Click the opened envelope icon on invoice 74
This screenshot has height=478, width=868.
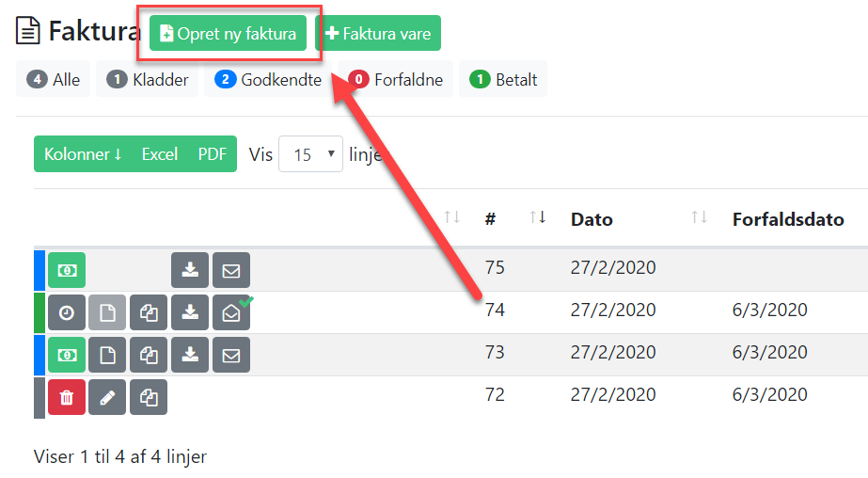tap(230, 312)
